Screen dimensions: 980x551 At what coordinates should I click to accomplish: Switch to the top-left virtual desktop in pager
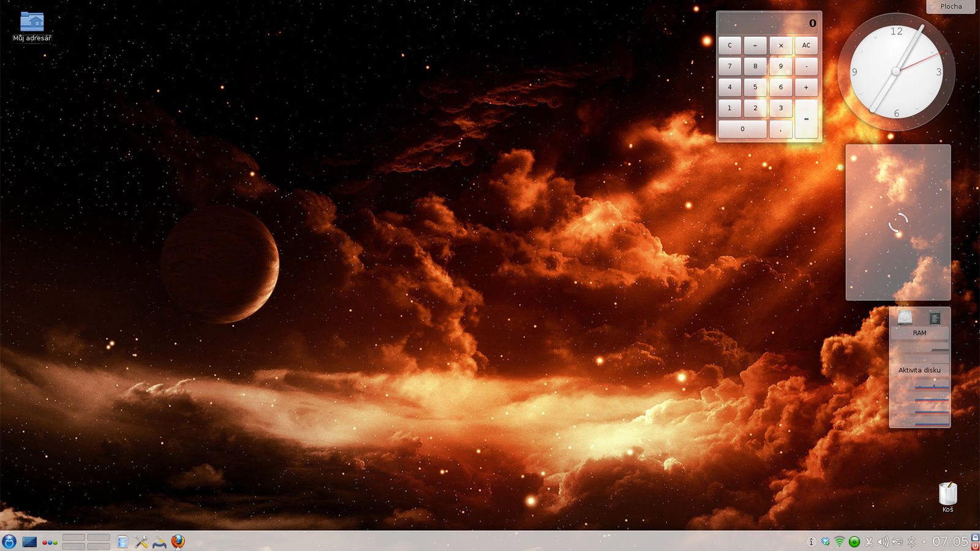coord(73,538)
